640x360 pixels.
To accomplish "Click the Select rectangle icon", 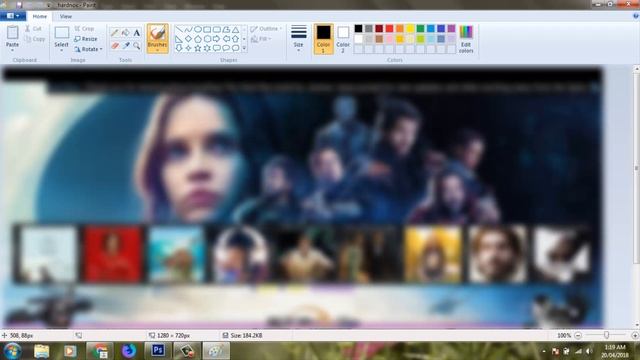I will click(x=62, y=33).
